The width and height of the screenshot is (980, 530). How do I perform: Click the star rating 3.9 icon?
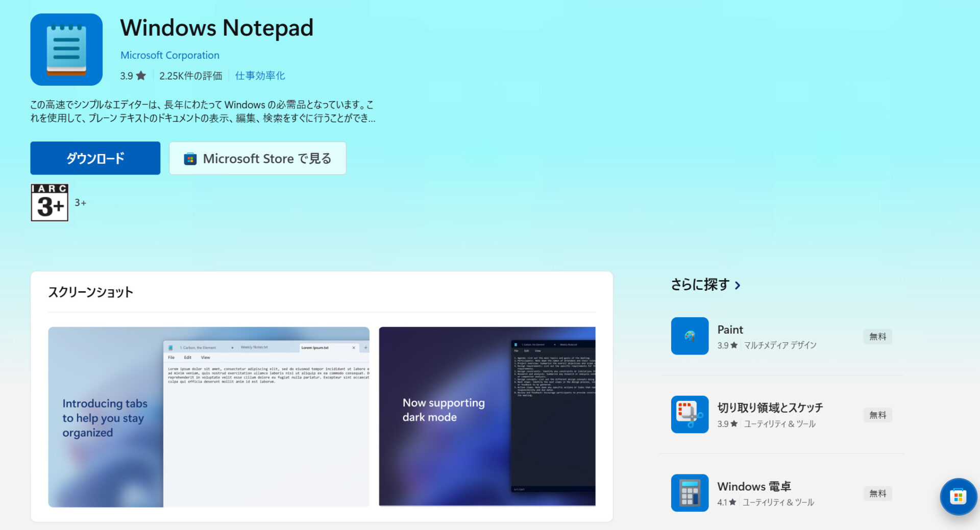tap(141, 76)
